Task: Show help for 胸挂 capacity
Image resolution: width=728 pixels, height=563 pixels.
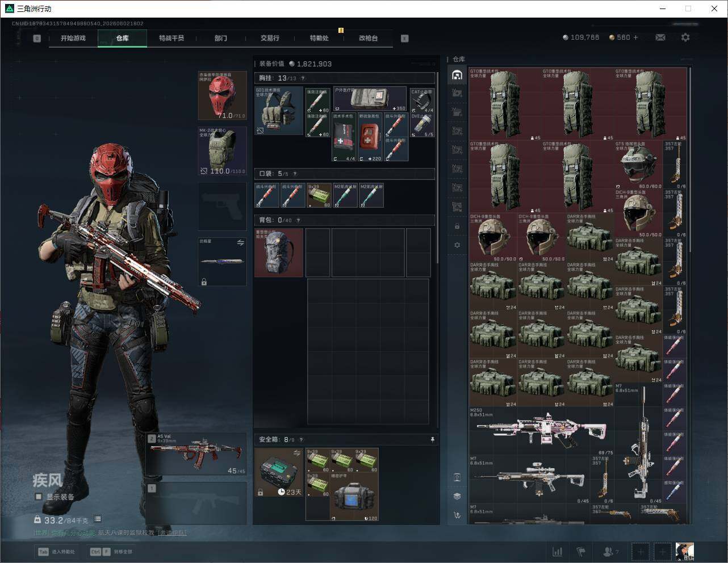Action: click(303, 78)
